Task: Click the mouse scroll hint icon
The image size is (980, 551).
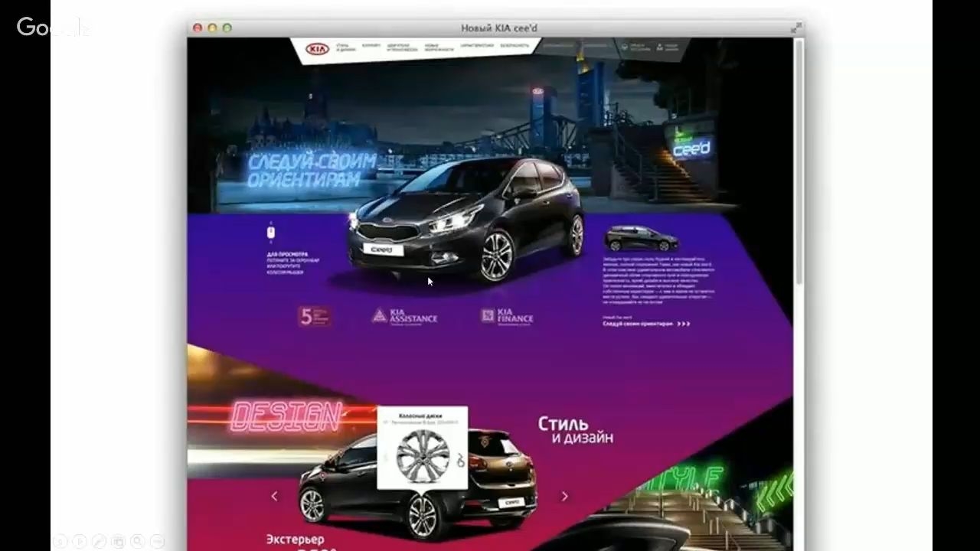Action: 271,232
